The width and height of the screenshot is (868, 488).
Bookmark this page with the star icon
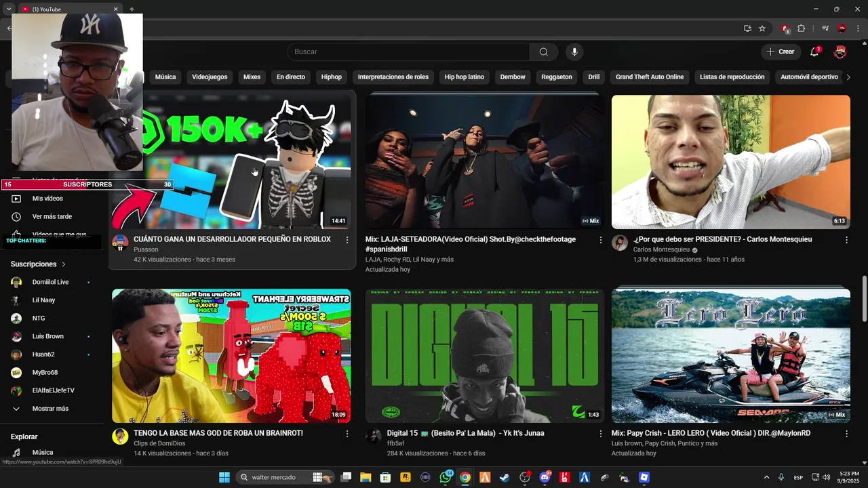[x=762, y=28]
